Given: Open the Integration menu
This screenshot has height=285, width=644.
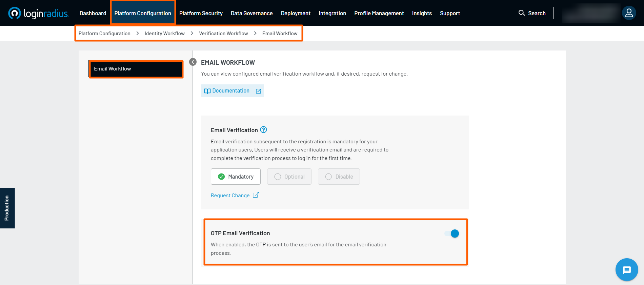Looking at the screenshot, I should (x=332, y=13).
